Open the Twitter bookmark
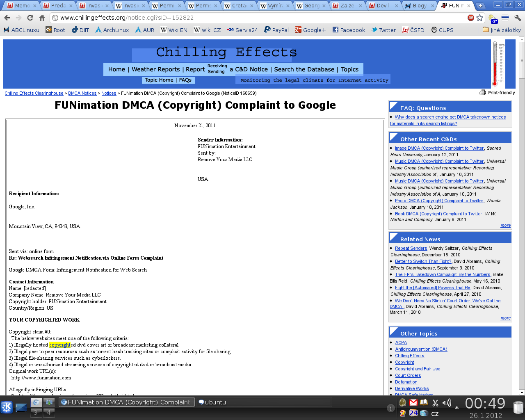Viewport: 525px width, 420px height. [x=383, y=30]
